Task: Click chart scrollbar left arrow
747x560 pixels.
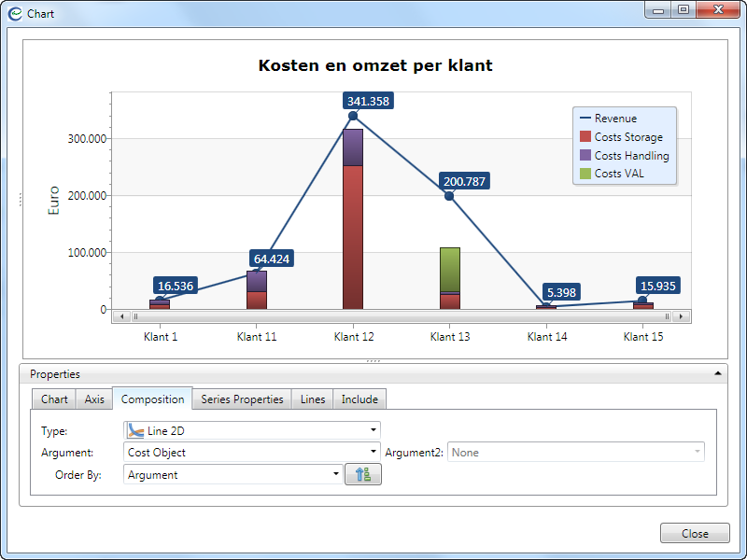Action: click(119, 316)
